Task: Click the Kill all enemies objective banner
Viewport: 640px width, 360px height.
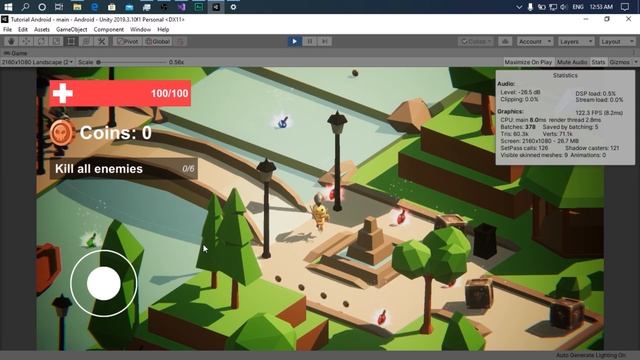Action: pos(124,169)
